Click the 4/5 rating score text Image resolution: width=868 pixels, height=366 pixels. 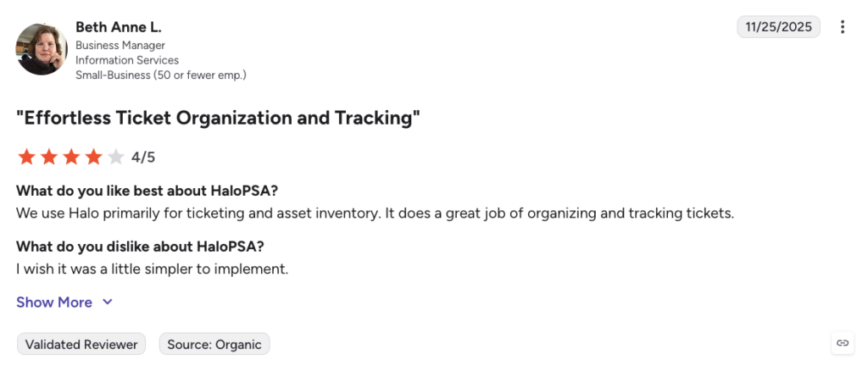click(x=143, y=158)
